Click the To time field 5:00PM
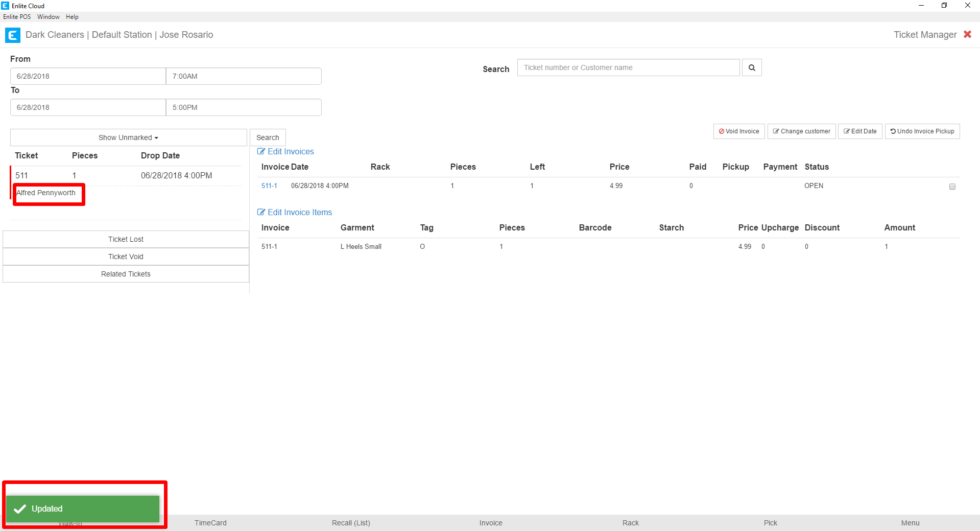This screenshot has width=980, height=531. [x=244, y=107]
